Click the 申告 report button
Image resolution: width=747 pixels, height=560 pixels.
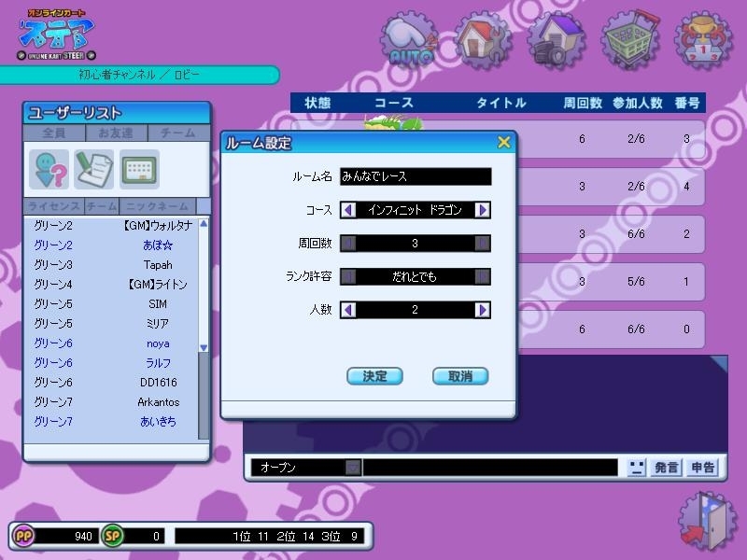(702, 468)
